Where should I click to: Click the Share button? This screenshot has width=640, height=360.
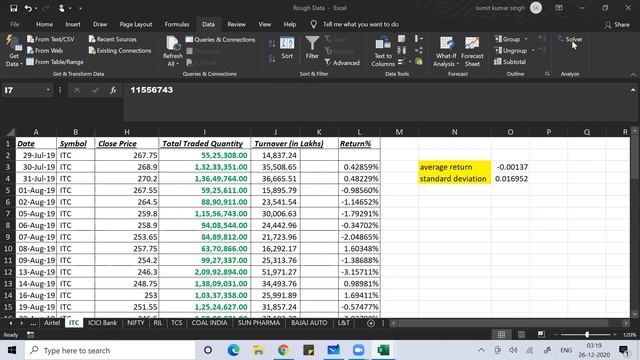click(x=617, y=25)
